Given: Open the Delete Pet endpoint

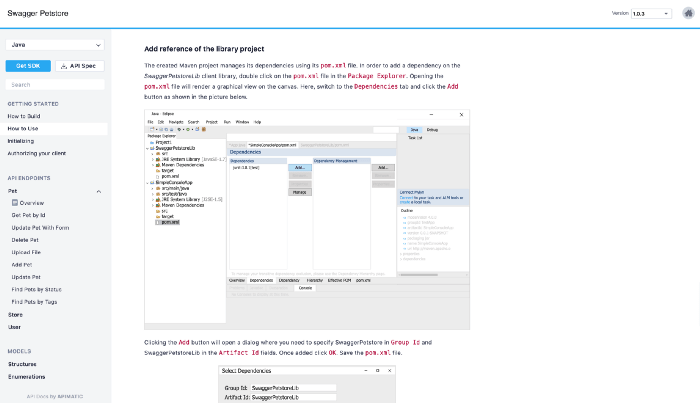Looking at the screenshot, I should point(25,240).
